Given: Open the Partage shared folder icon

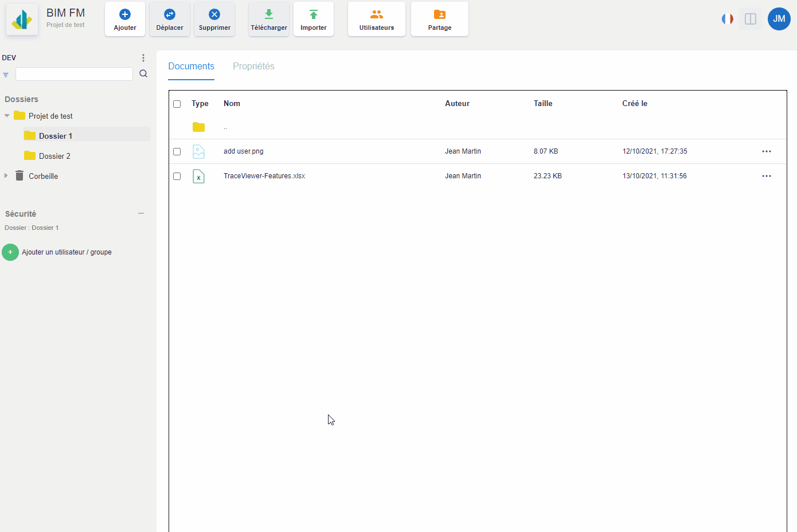Looking at the screenshot, I should pos(440,14).
